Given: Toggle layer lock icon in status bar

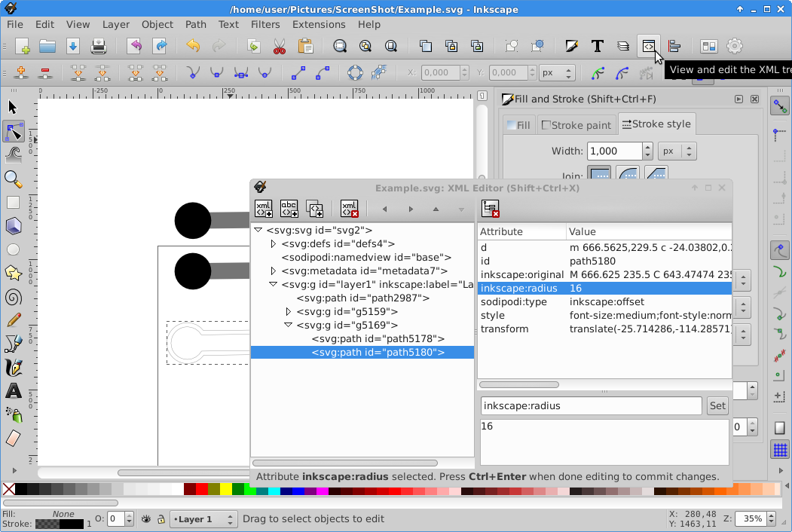Looking at the screenshot, I should point(161,519).
